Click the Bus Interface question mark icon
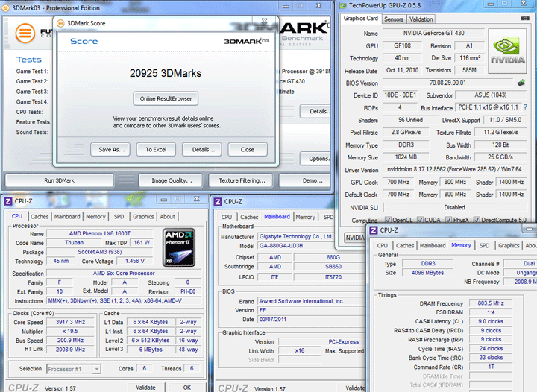The height and width of the screenshot is (392, 537). click(x=525, y=107)
